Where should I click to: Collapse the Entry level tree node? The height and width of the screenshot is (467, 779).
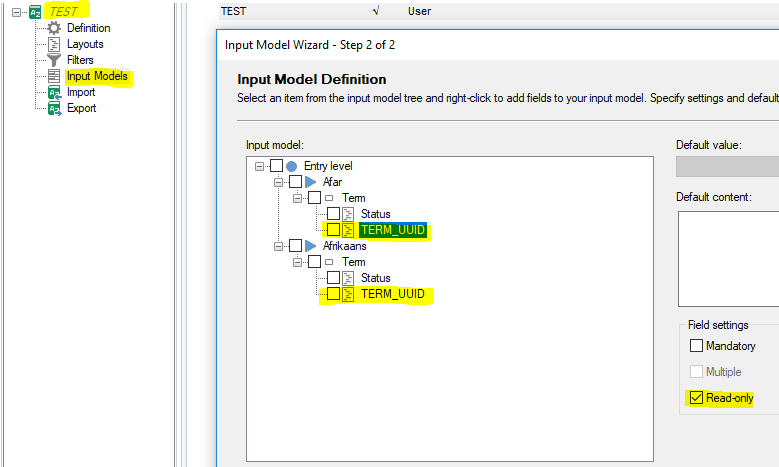260,166
